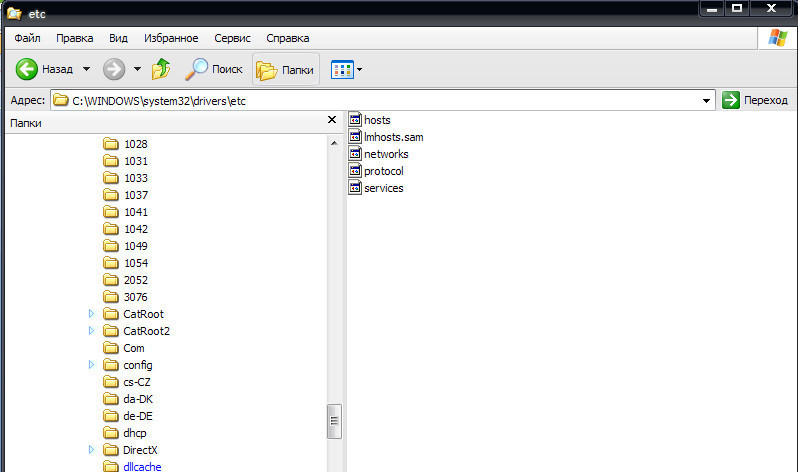Open the Избранное menu
This screenshot has height=472, width=798.
pos(171,38)
